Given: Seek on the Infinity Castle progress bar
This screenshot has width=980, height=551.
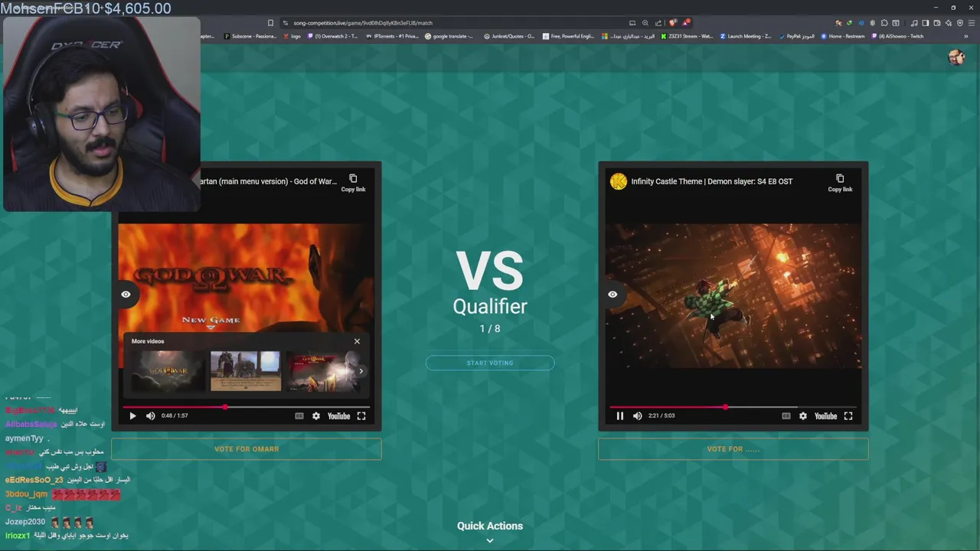Looking at the screenshot, I should (733, 407).
